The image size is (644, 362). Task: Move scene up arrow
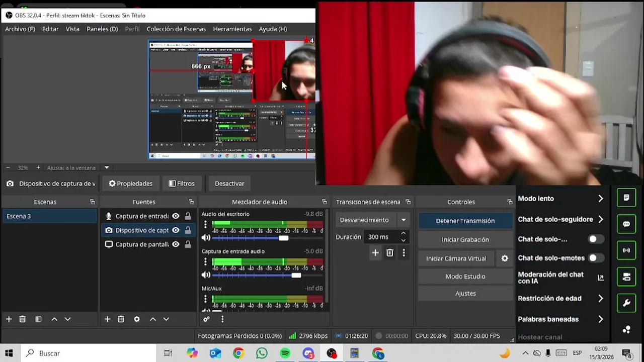pos(54,319)
